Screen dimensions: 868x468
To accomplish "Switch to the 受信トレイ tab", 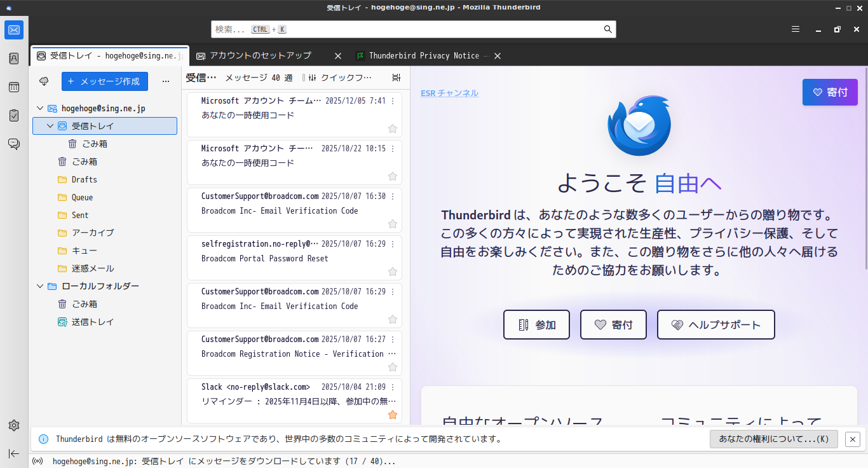I will 109,56.
